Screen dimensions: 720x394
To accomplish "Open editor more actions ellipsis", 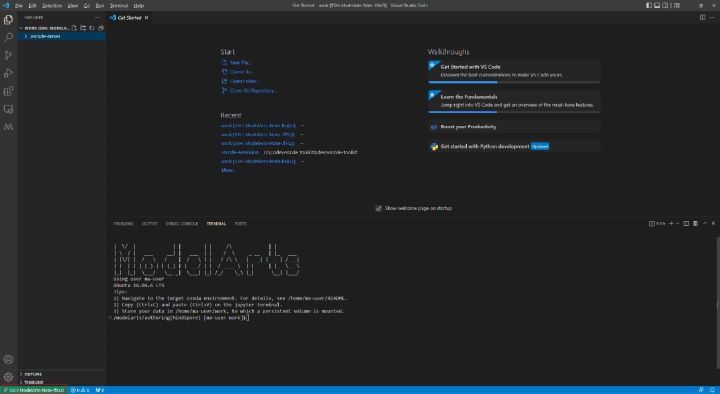I will coord(712,17).
